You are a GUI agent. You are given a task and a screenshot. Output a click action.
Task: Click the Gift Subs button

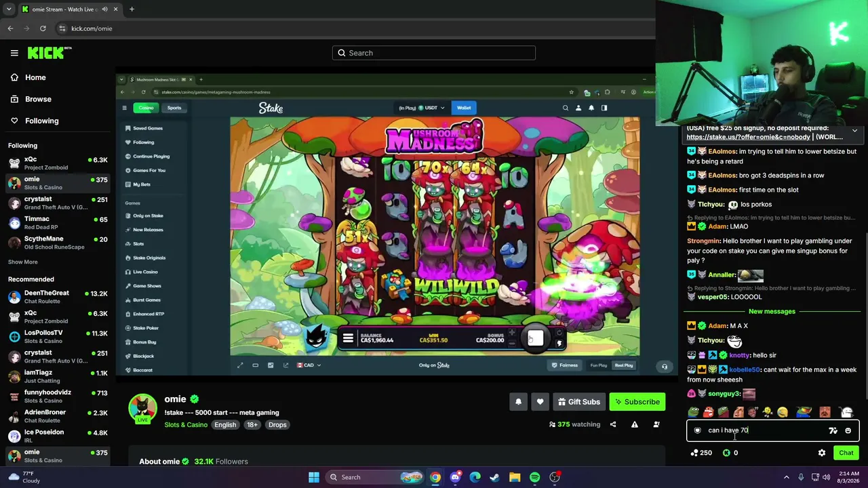pos(579,402)
